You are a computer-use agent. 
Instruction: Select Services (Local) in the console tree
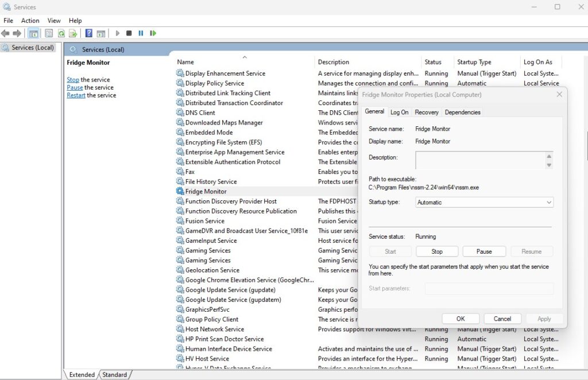tap(32, 48)
